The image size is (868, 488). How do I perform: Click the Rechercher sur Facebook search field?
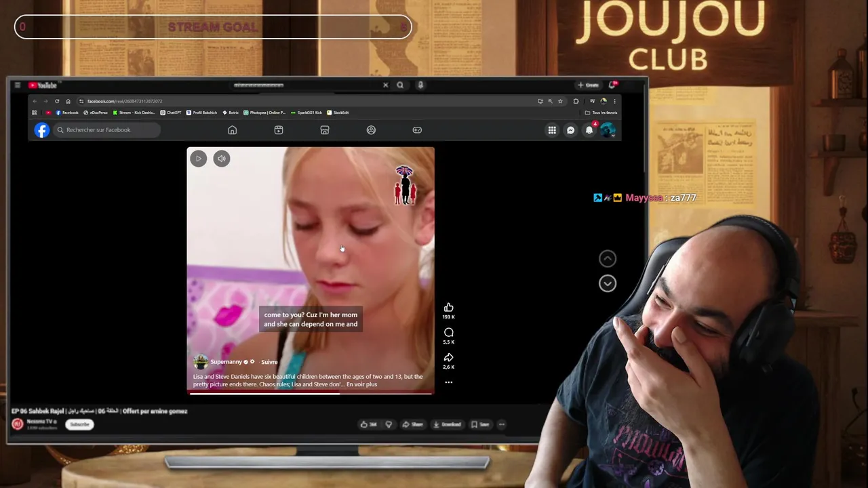click(106, 129)
